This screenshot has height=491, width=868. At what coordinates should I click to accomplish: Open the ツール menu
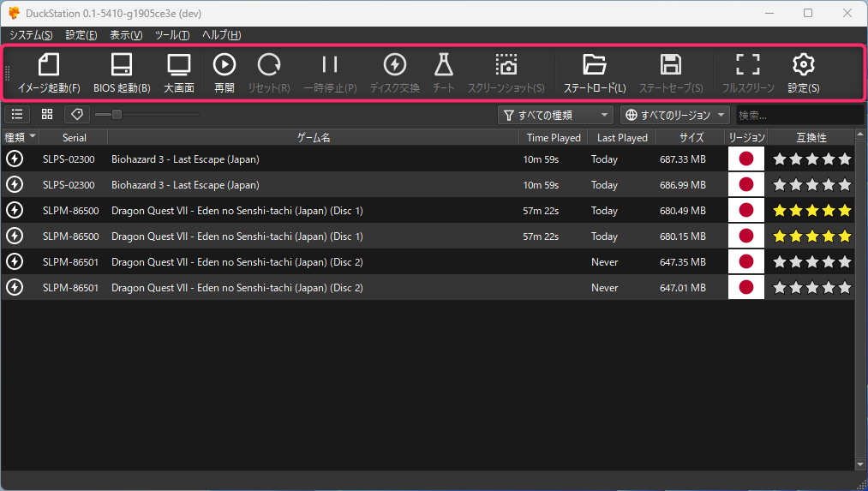[x=172, y=35]
